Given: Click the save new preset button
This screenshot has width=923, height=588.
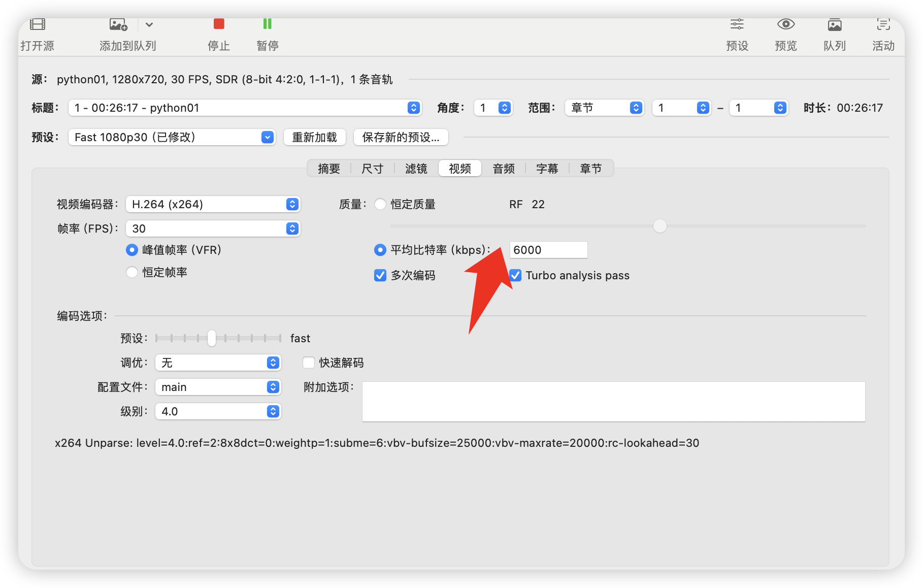Looking at the screenshot, I should [x=401, y=137].
